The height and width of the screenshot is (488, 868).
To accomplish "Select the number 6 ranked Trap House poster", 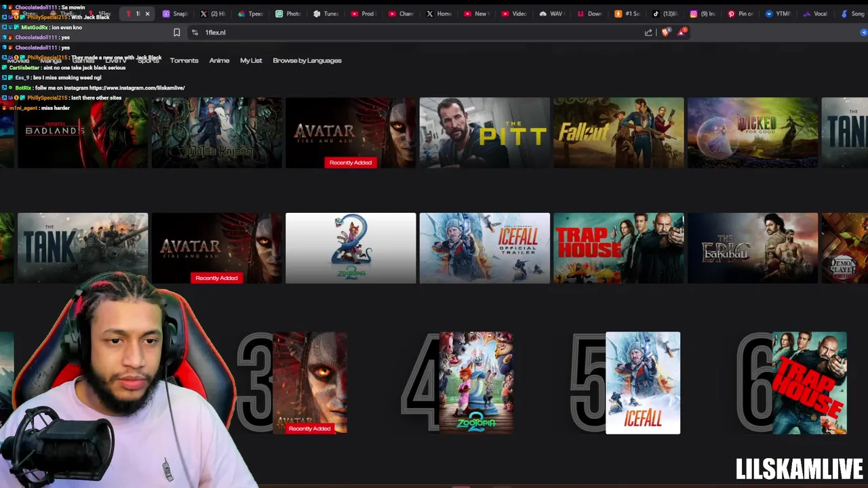I will click(x=810, y=383).
